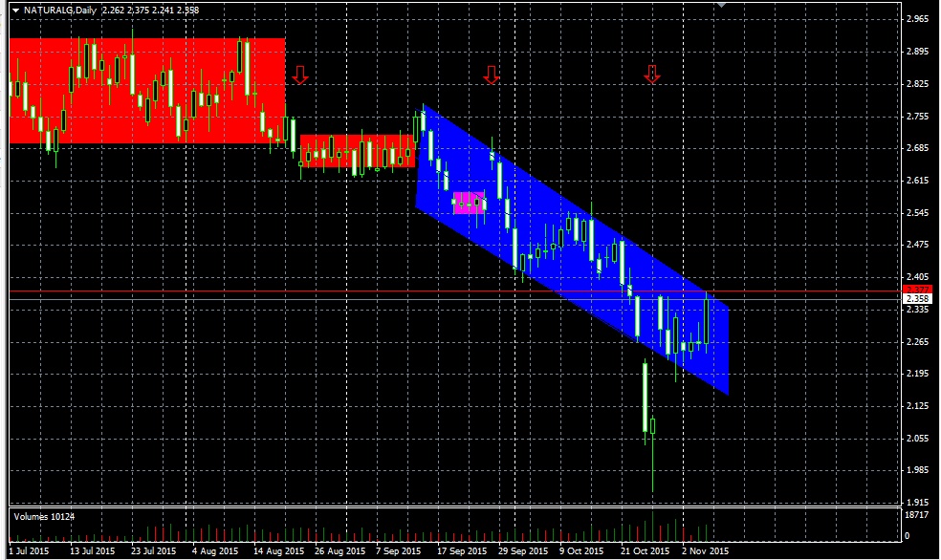Click the white 2.358 current price label

[917, 299]
